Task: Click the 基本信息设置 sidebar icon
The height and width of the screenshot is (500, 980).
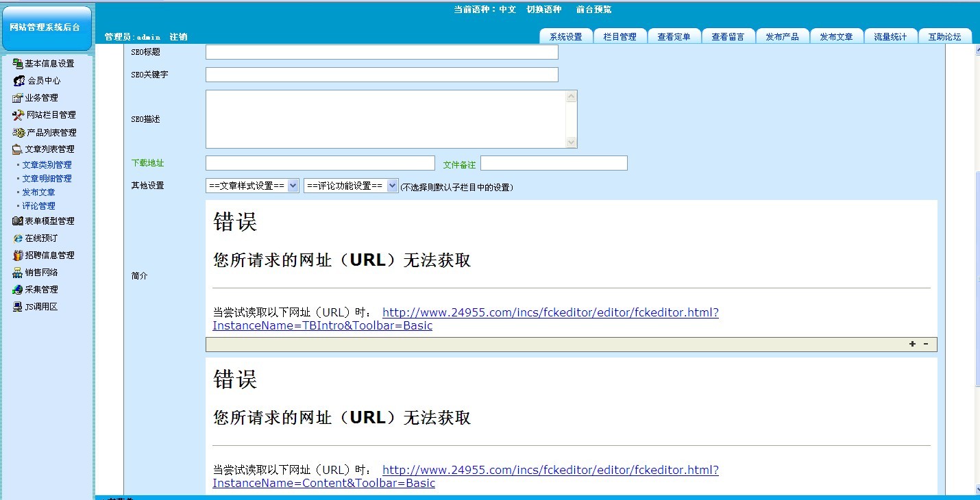Action: [18, 64]
